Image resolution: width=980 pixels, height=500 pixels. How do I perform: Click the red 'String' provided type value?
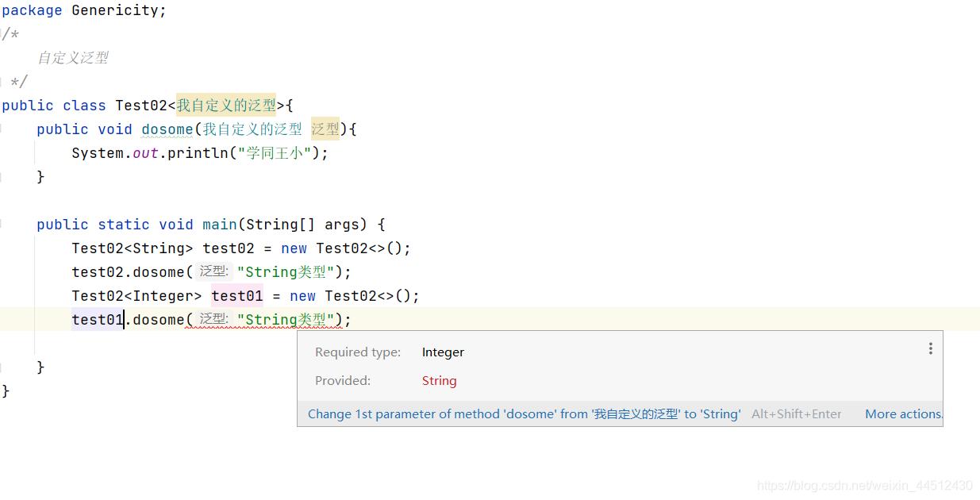coord(439,381)
